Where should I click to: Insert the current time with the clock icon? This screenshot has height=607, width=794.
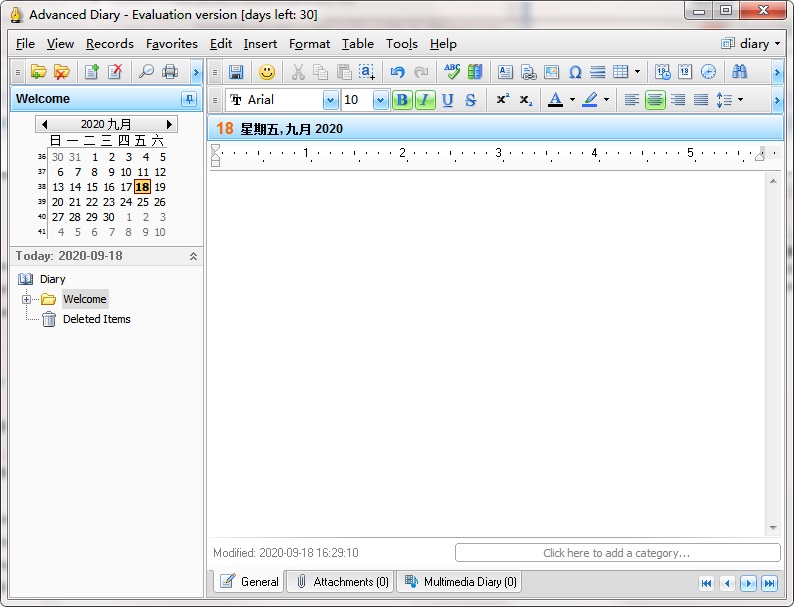click(x=708, y=72)
